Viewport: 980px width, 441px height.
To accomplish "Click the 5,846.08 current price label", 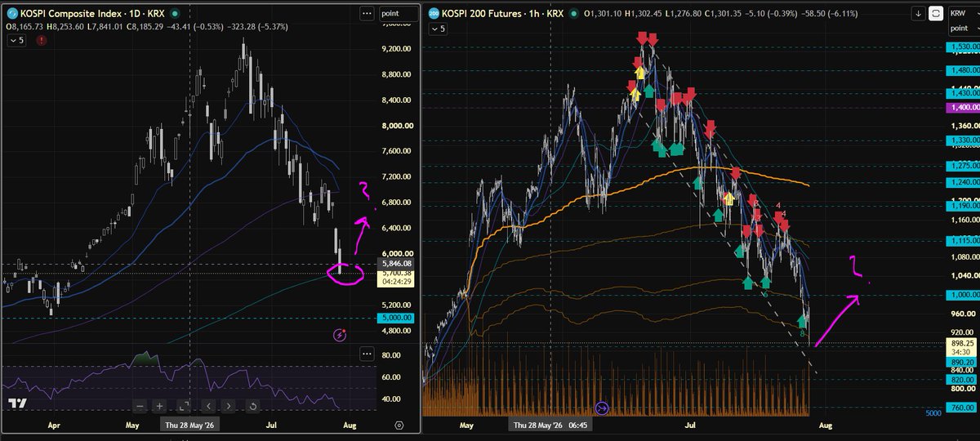I will click(398, 264).
